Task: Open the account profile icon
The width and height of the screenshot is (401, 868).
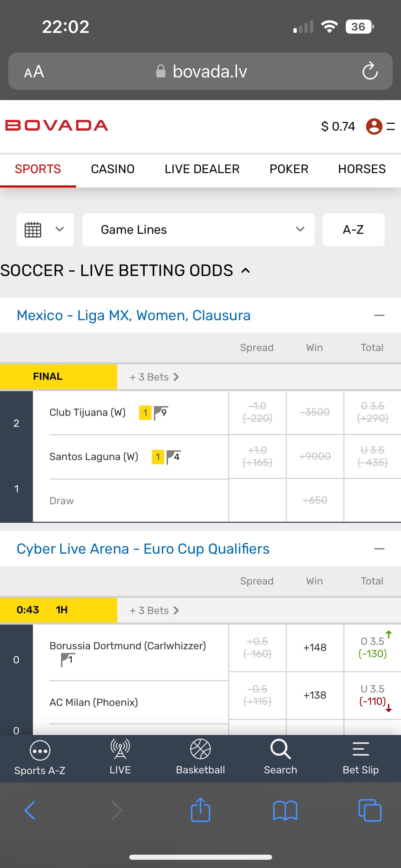Action: (374, 126)
